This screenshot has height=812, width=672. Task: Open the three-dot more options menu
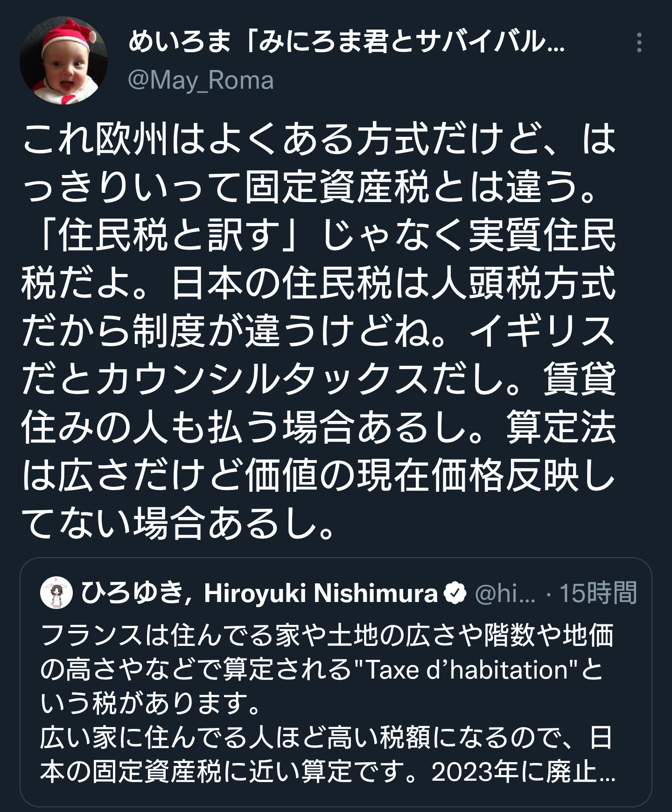click(x=639, y=43)
